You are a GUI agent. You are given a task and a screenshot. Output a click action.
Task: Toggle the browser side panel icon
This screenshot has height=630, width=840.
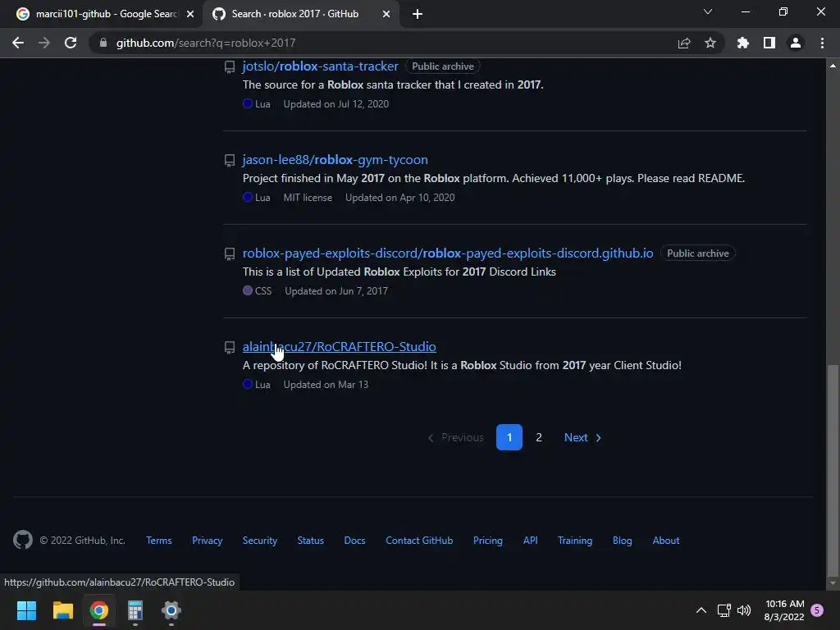[x=769, y=43]
